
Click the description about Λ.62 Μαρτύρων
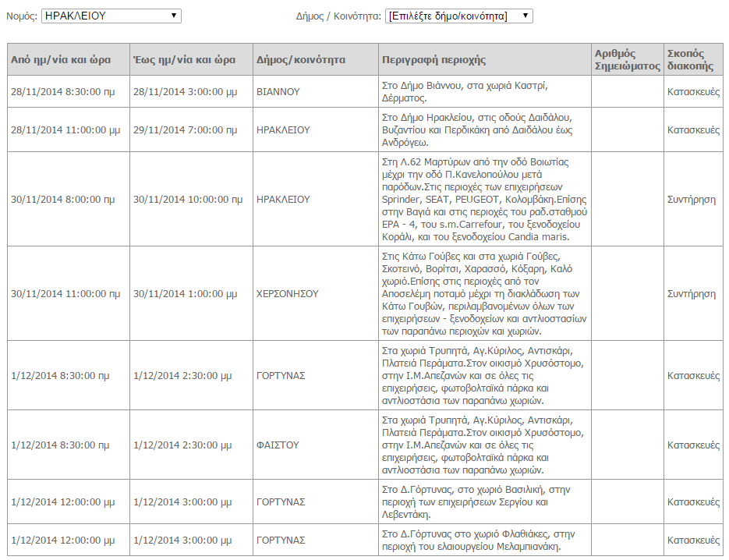483,200
